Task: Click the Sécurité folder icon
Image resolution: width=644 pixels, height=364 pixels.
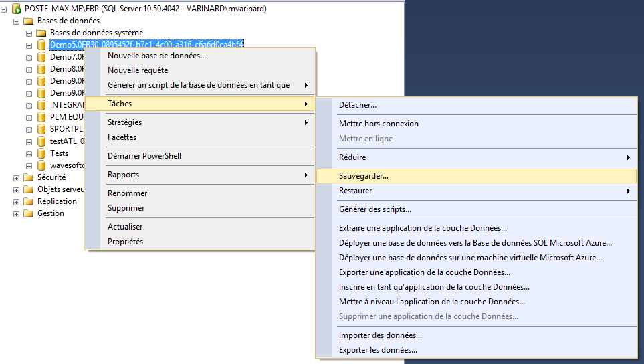Action: coord(28,177)
